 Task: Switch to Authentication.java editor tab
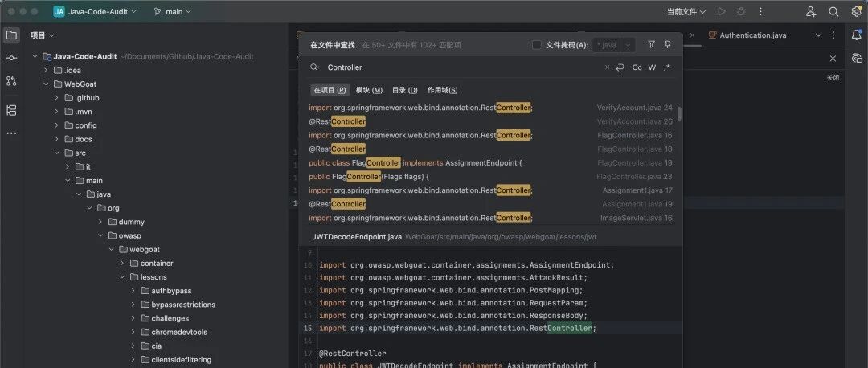(x=747, y=35)
